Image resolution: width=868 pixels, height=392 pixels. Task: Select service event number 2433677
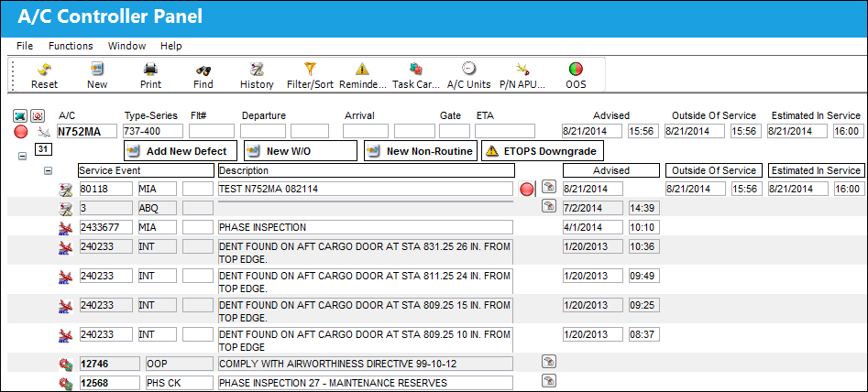point(106,227)
